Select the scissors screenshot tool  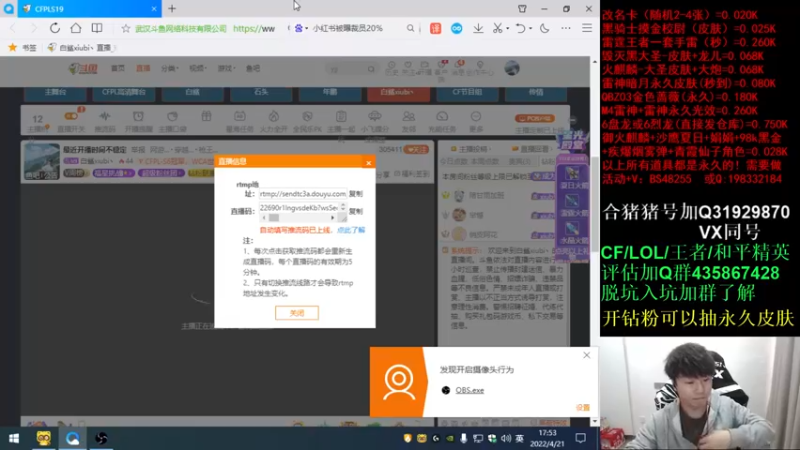(x=497, y=29)
